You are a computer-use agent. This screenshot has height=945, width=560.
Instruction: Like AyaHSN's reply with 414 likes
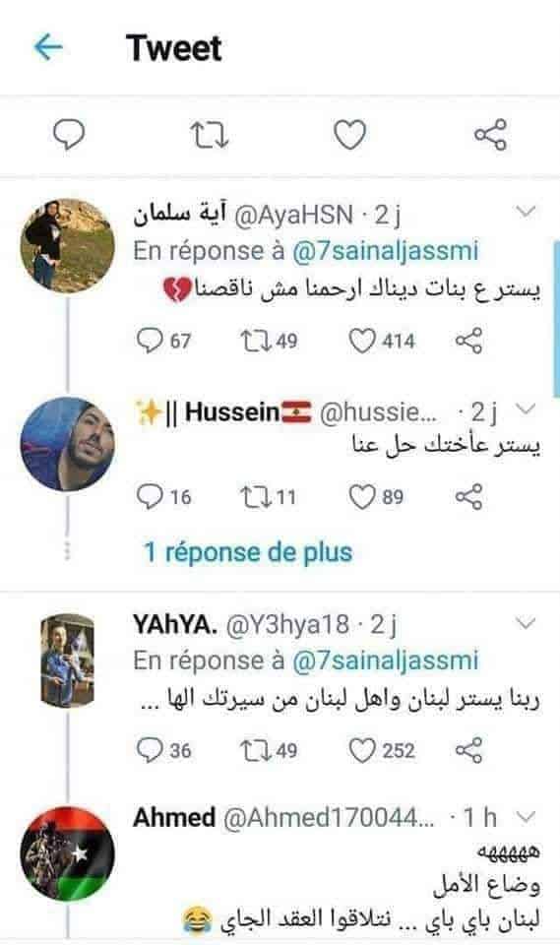click(382, 341)
